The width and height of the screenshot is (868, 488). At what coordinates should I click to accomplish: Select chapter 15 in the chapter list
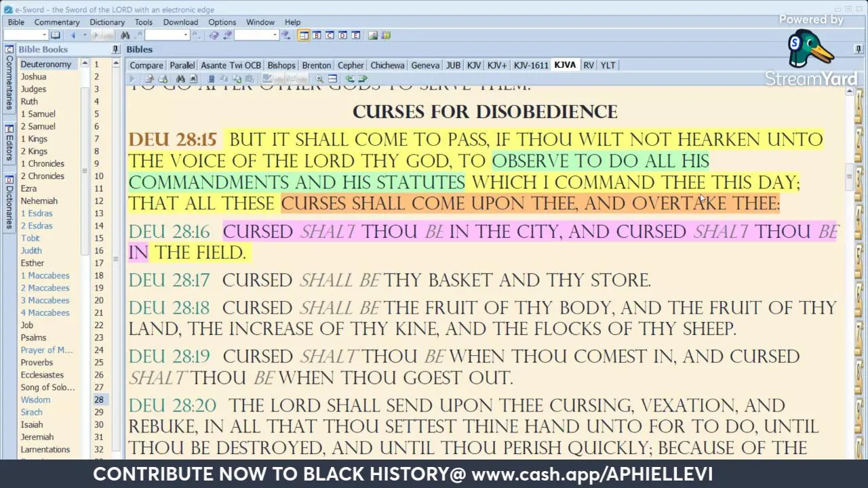click(x=99, y=238)
